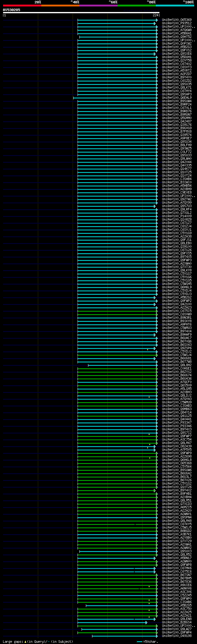197x644 pixels.
Task: Open hit UniRef100_P93512
Action: click(177, 23)
